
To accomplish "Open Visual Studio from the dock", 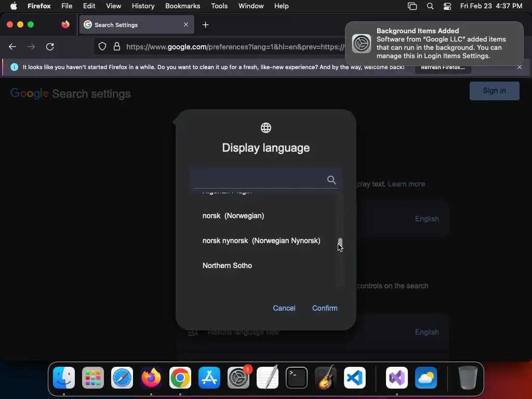I will pyautogui.click(x=396, y=378).
